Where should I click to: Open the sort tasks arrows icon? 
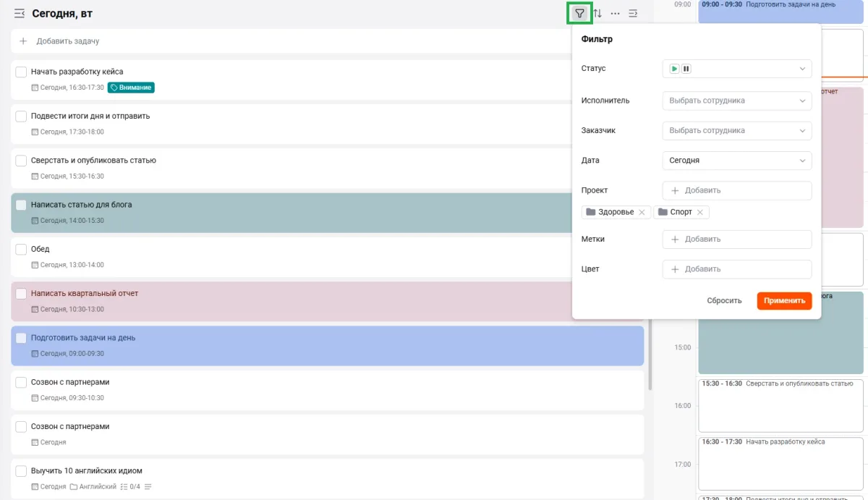pos(597,13)
